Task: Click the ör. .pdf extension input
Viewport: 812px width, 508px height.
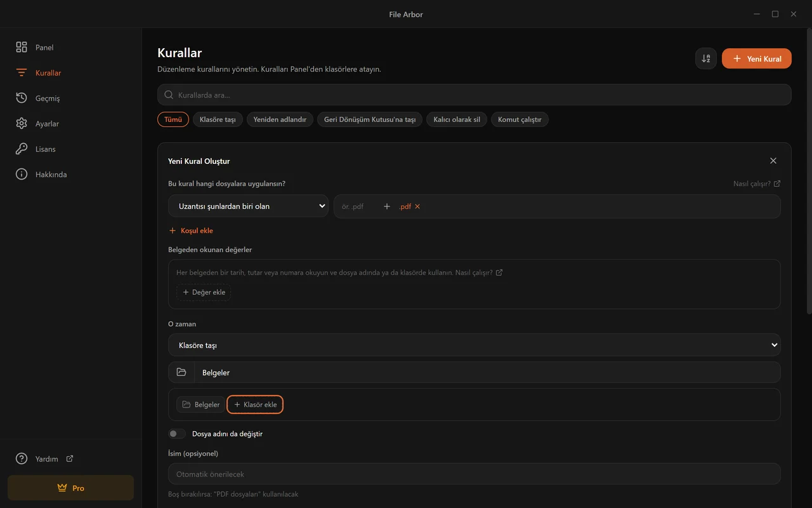Action: point(357,206)
